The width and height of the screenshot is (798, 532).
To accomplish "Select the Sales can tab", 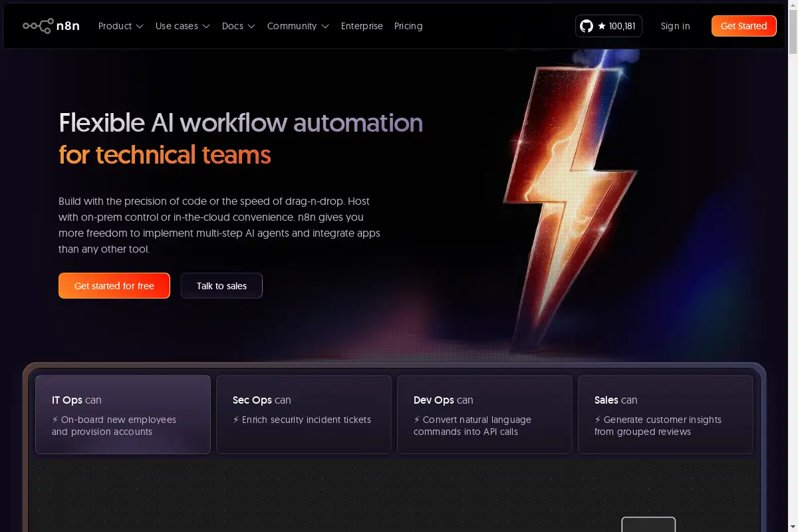I will (666, 414).
